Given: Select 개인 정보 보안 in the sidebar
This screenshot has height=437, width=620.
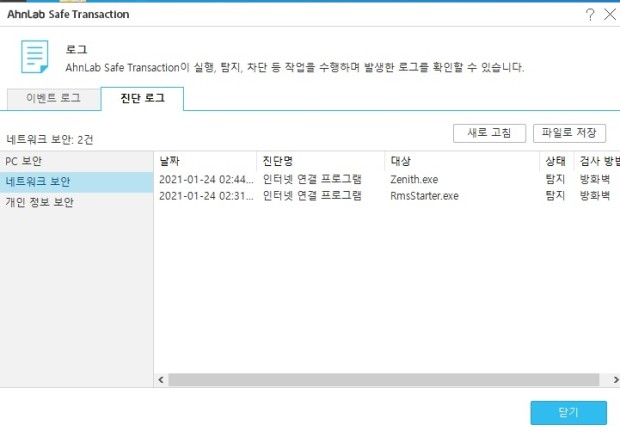Looking at the screenshot, I should click(77, 202).
